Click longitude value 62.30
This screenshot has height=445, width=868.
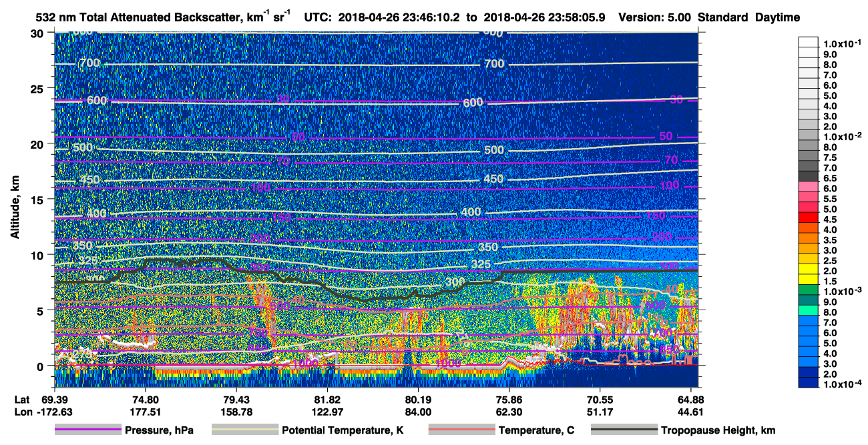pyautogui.click(x=508, y=412)
